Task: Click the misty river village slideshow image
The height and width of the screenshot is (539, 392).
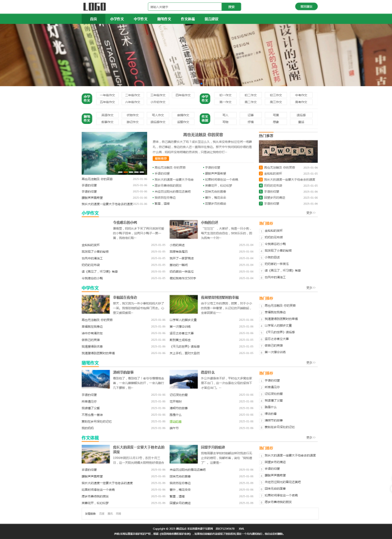Action: [x=115, y=154]
